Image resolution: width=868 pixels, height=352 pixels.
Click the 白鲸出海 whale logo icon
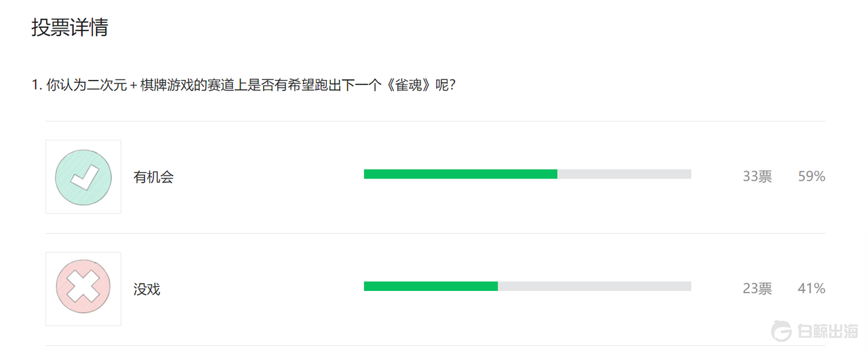(782, 332)
